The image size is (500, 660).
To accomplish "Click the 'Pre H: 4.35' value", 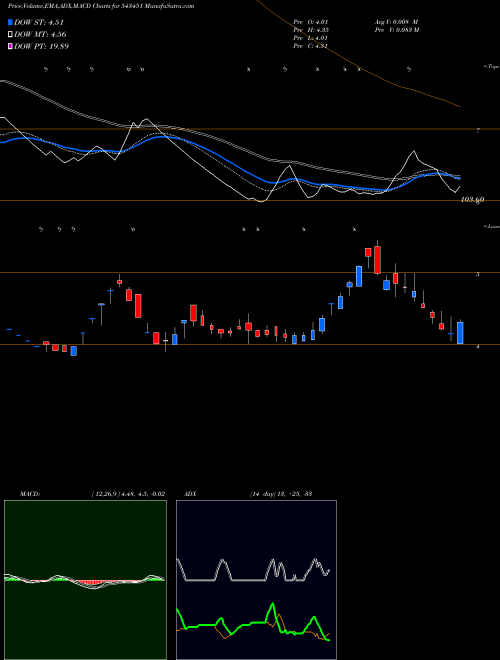I will click(x=311, y=30).
